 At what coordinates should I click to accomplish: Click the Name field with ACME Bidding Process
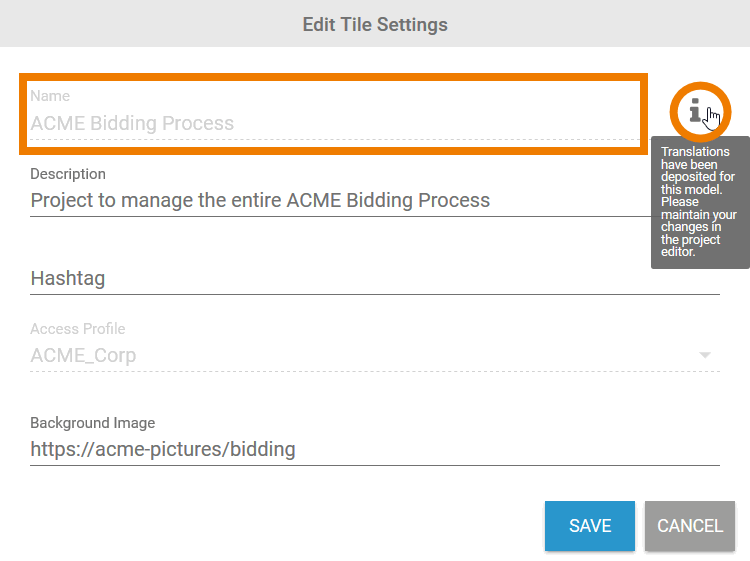(x=330, y=124)
